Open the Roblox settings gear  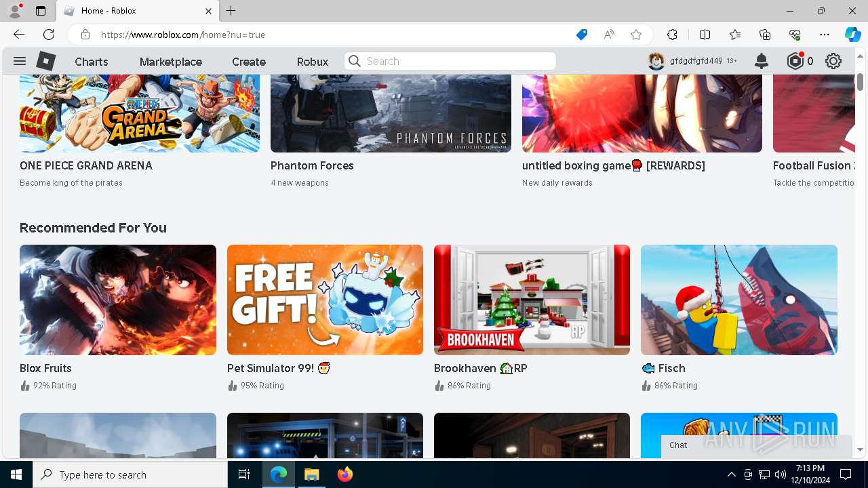[833, 61]
